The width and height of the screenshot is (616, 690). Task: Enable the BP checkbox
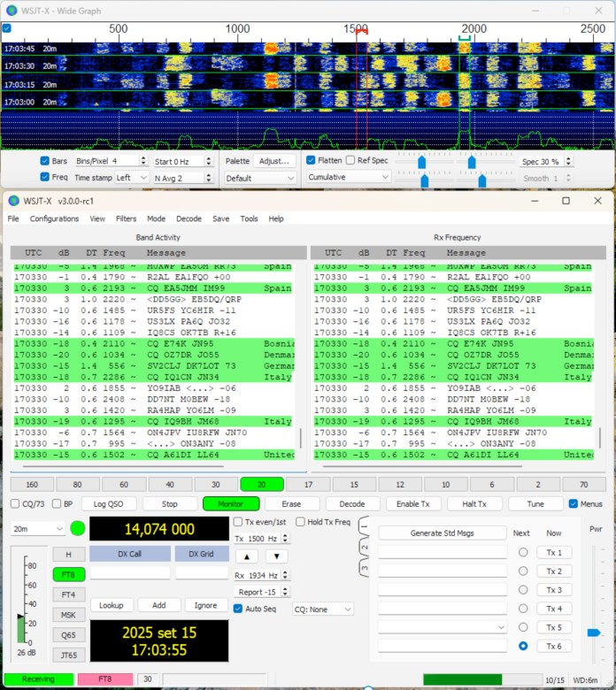click(x=57, y=504)
